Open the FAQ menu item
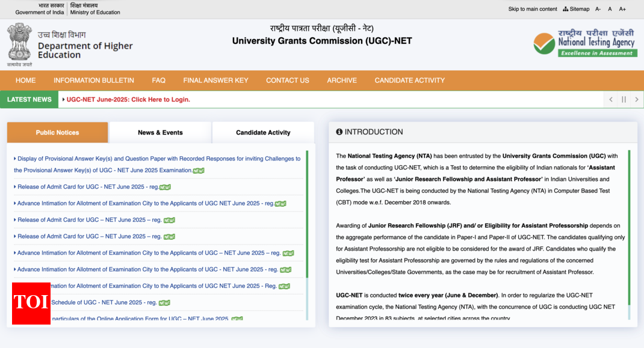 pos(158,81)
